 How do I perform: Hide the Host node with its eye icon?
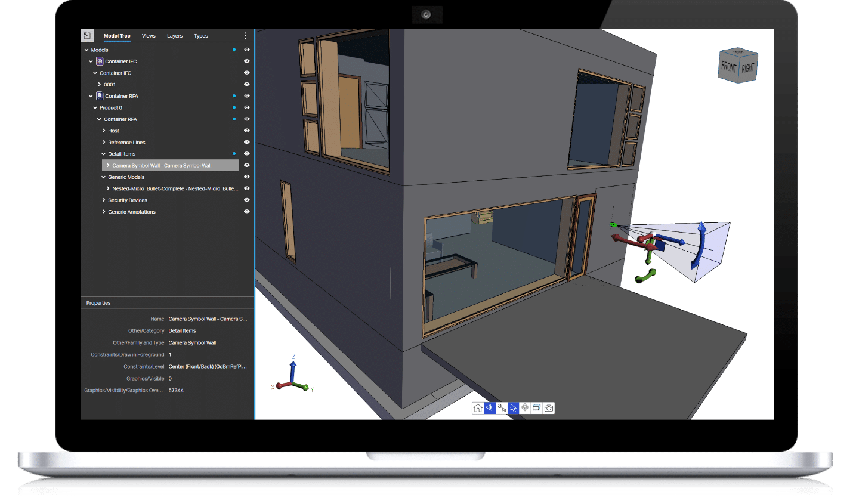click(246, 131)
